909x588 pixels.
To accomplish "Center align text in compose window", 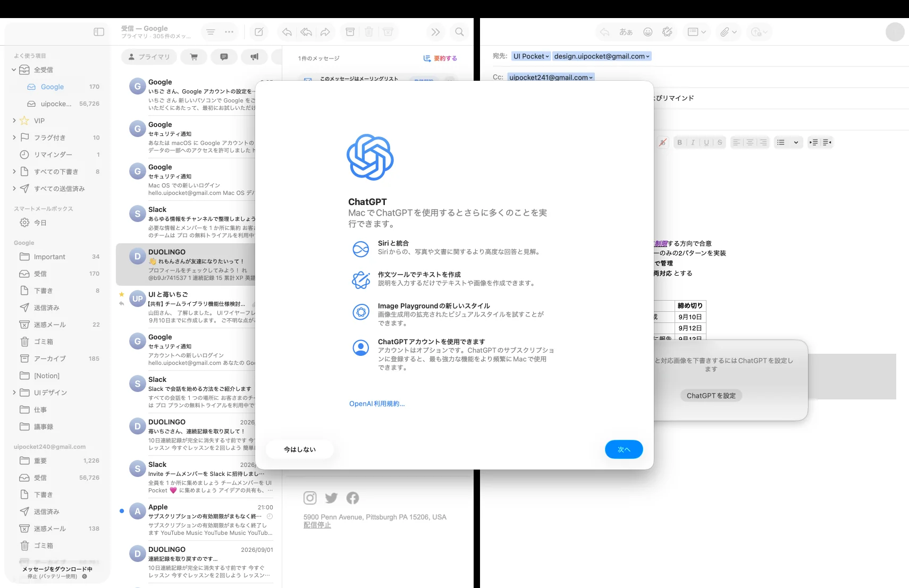I will [750, 142].
